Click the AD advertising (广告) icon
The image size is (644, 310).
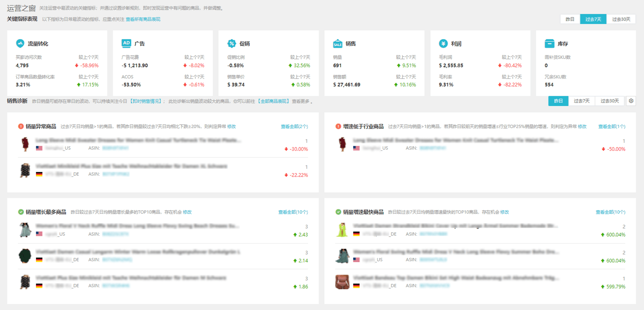pyautogui.click(x=126, y=43)
